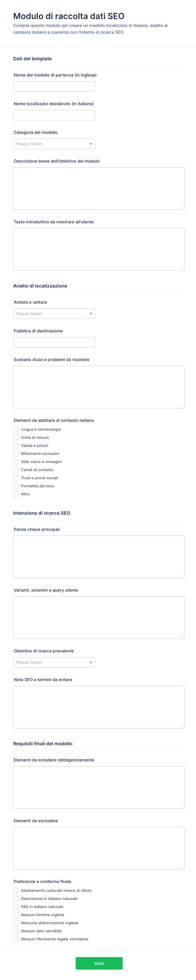Check the Altro option
This screenshot has height=980, width=196.
point(16,494)
